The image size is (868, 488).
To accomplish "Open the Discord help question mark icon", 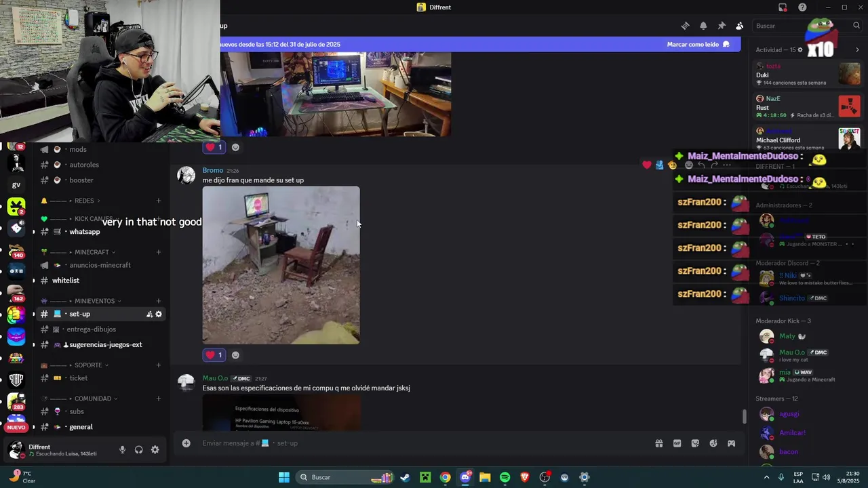I will [802, 7].
